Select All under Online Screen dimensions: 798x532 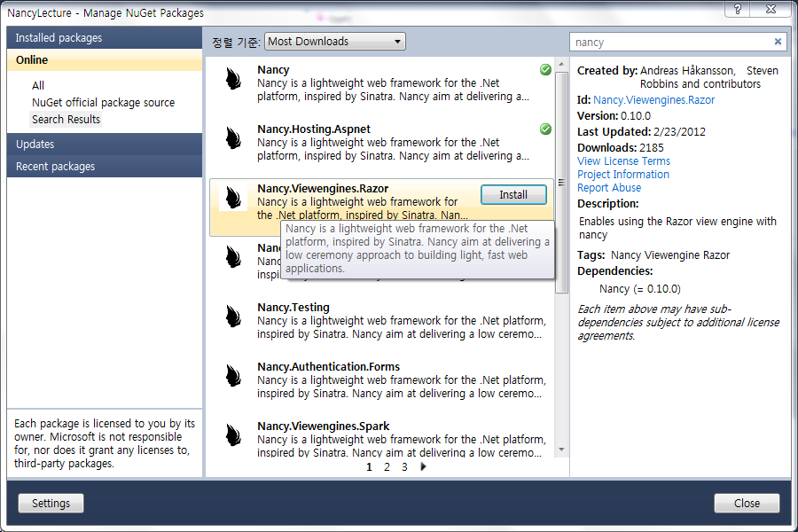click(x=38, y=85)
